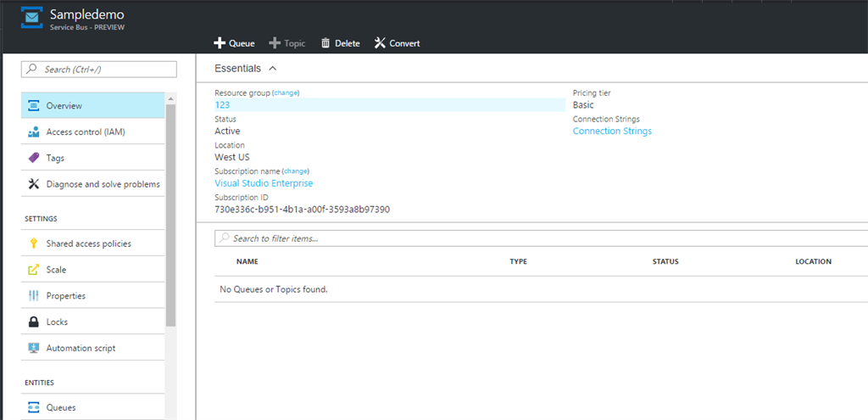
Task: Click change link beside Resource group
Action: 286,93
